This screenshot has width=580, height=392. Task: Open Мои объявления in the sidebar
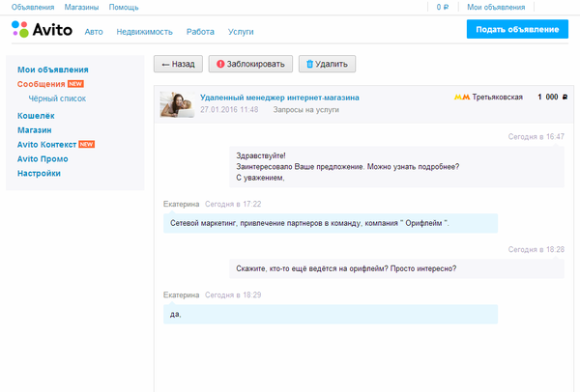(53, 70)
